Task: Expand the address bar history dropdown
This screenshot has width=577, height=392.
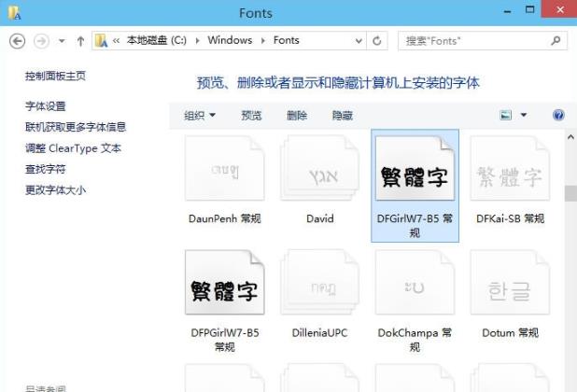Action: [359, 41]
